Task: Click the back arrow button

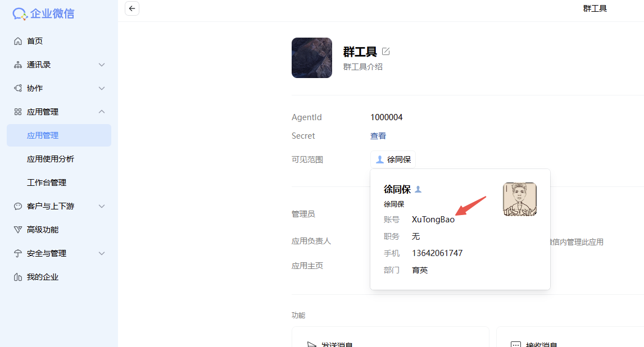Action: [x=132, y=8]
